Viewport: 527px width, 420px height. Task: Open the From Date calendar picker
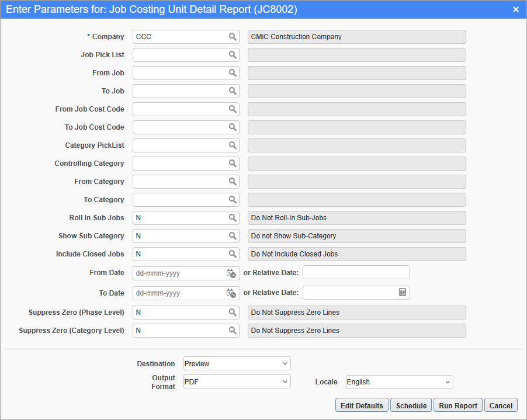231,273
